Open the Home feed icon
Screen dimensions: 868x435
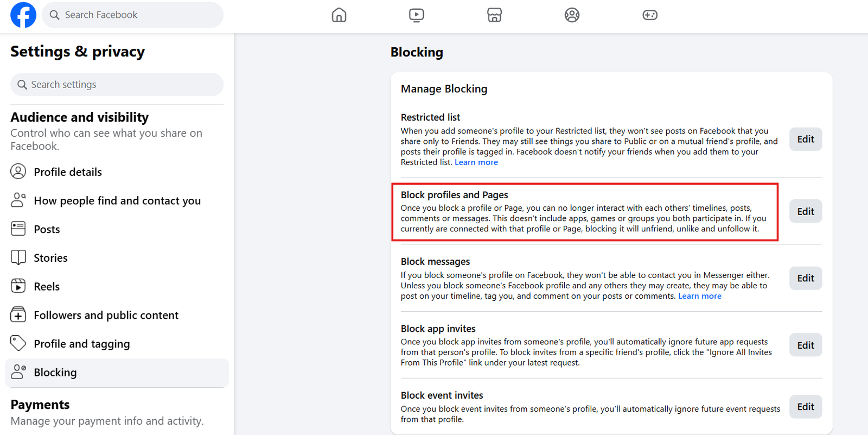[x=339, y=15]
